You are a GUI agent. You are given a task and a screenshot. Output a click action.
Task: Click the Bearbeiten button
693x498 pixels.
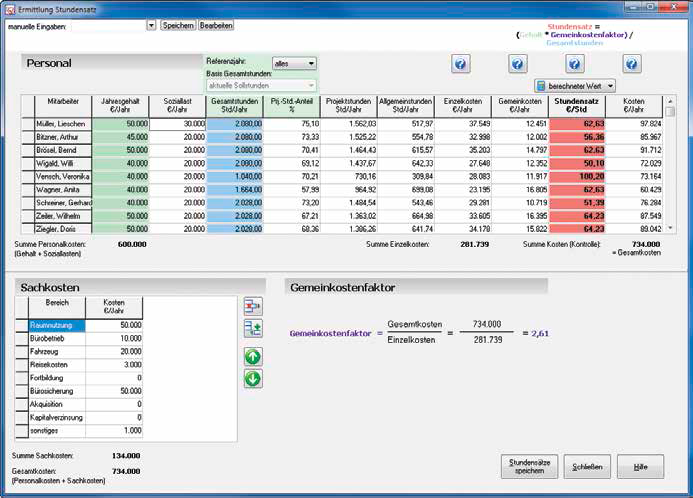pos(216,26)
